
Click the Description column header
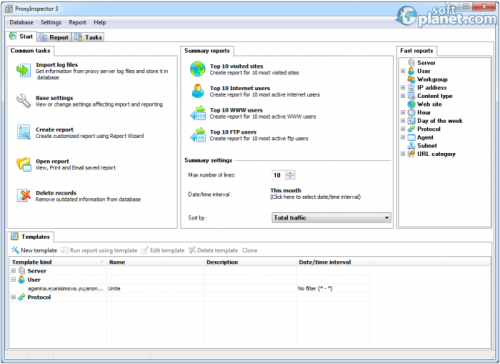click(250, 262)
